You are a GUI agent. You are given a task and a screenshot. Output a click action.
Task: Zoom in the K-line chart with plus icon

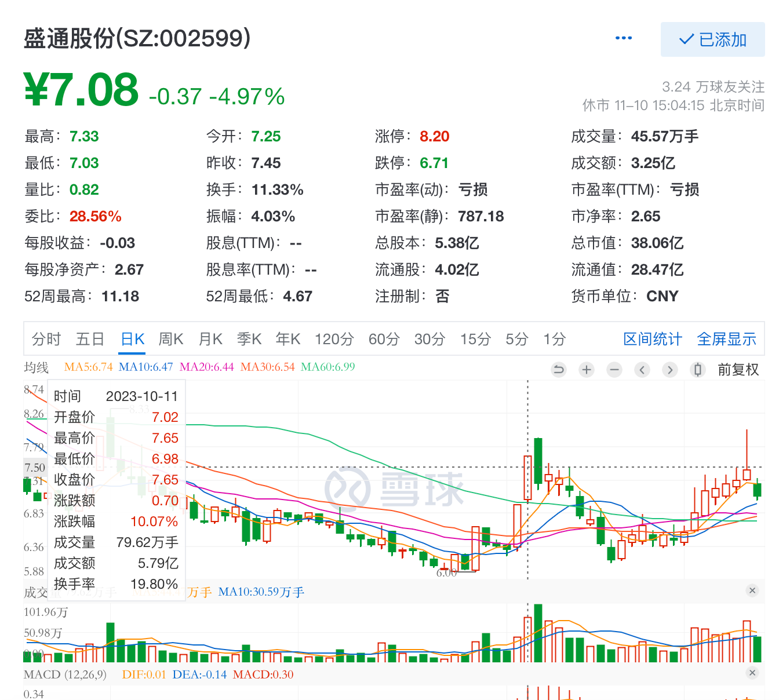587,370
